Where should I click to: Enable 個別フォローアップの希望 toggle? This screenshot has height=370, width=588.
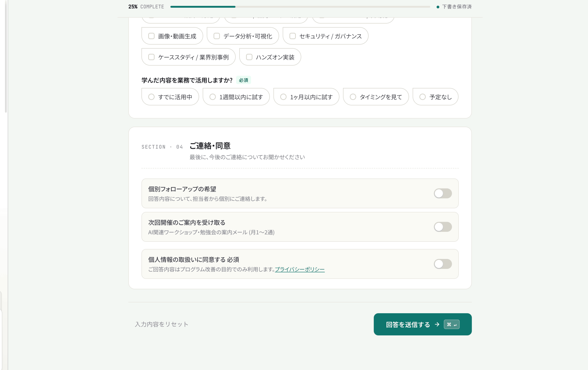pos(443,194)
